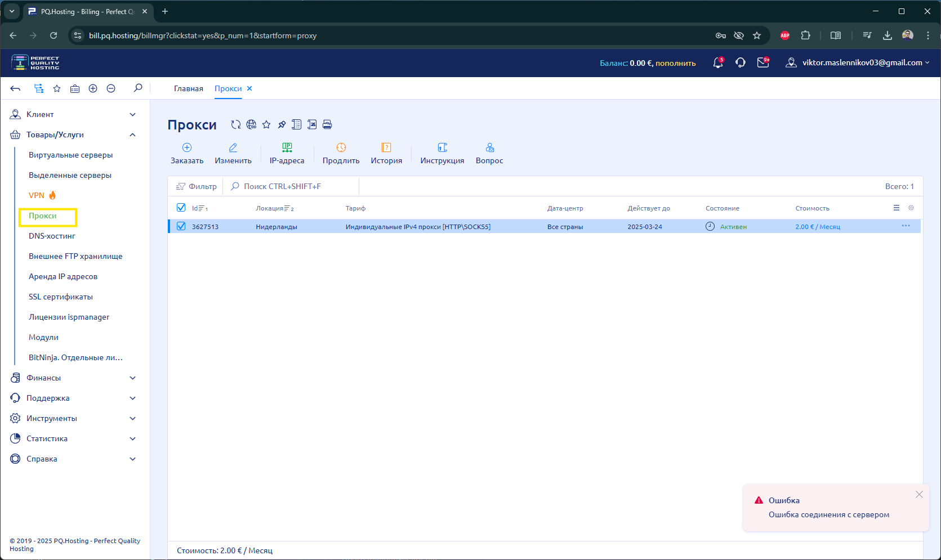Dismiss the Ошибка error notification
Screen dimensions: 941x560
[919, 495]
